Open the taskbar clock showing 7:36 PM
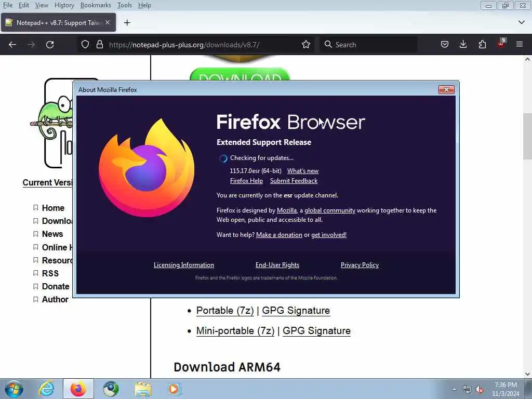Screen dimensions: 532x399 coord(506,389)
